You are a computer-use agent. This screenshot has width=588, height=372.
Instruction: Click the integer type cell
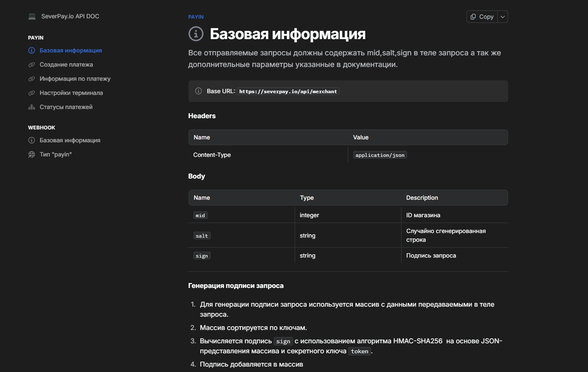309,215
